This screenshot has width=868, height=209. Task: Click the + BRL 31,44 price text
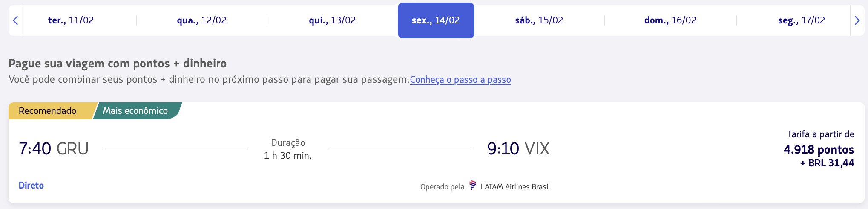(x=827, y=163)
